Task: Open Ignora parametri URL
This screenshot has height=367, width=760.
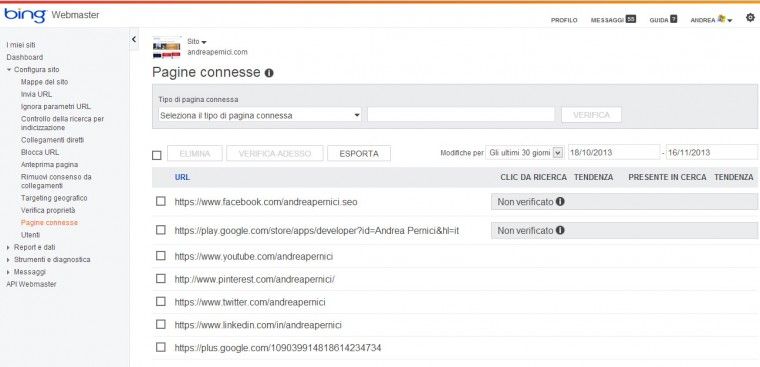Action: (x=56, y=106)
